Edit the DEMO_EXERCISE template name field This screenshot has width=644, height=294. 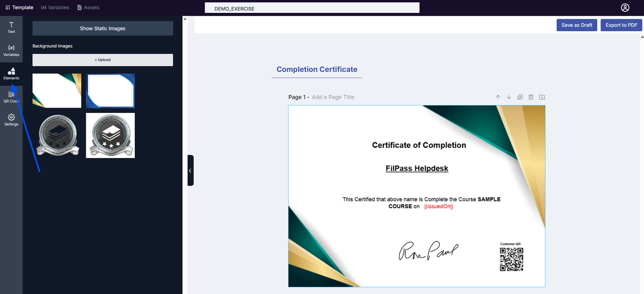(312, 8)
